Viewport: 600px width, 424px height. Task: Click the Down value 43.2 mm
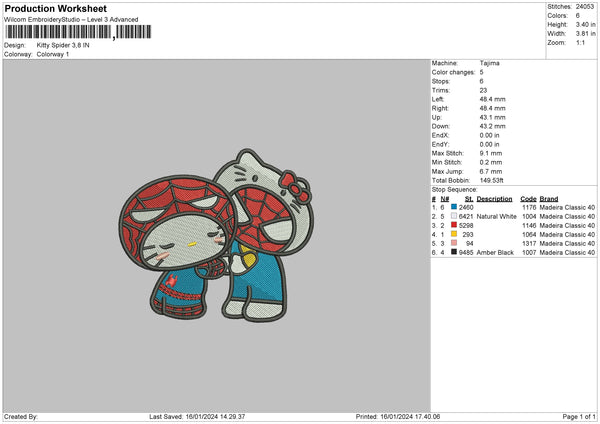point(492,126)
